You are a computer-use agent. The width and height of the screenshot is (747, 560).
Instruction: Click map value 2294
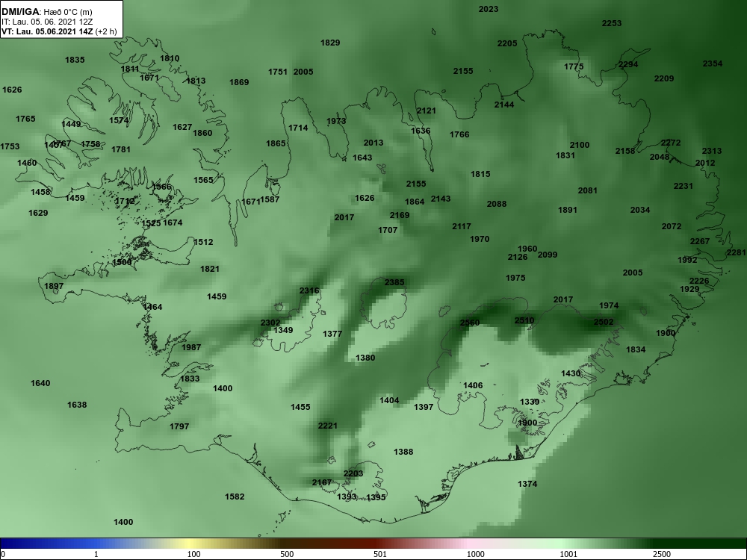[628, 64]
